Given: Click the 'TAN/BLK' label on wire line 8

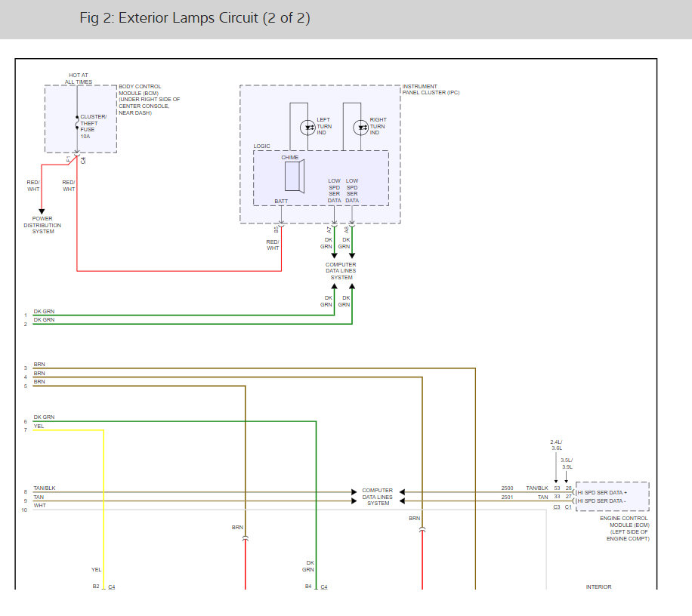Looking at the screenshot, I should click(x=45, y=488).
